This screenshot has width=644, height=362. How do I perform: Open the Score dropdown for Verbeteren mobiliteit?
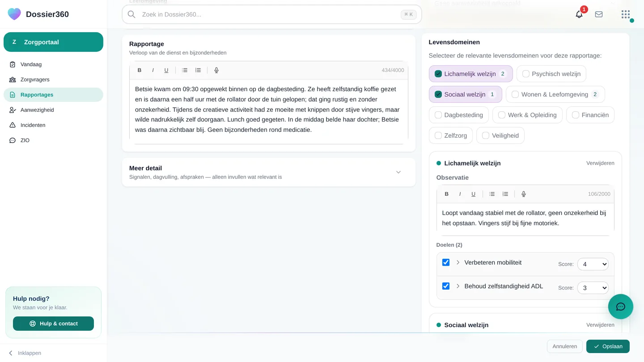(593, 264)
